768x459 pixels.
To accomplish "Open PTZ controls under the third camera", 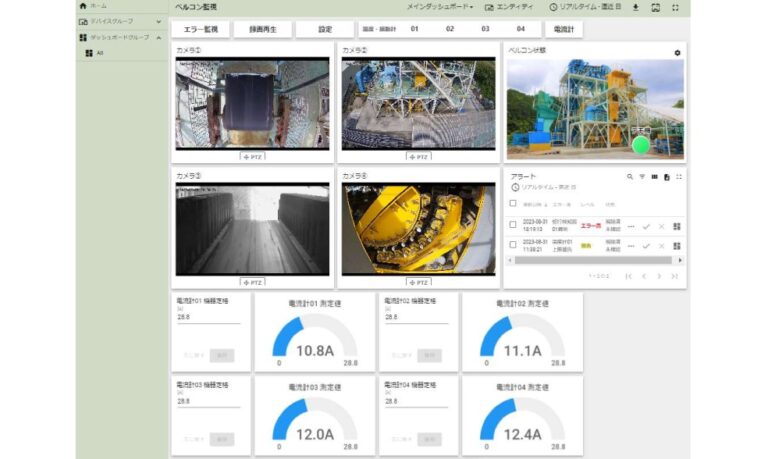I will point(253,283).
